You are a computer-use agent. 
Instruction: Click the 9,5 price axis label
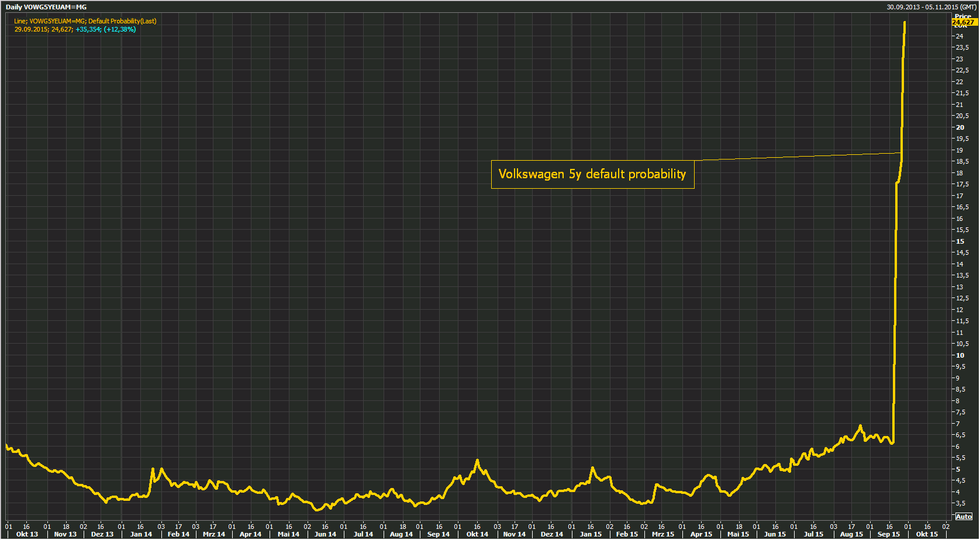click(961, 366)
